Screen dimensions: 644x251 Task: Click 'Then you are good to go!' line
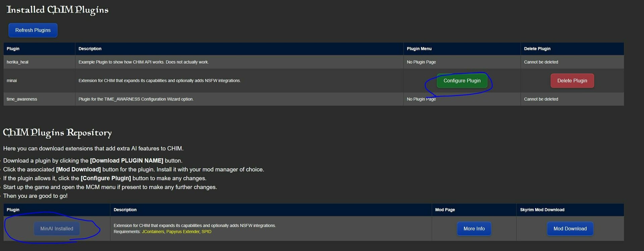(x=35, y=196)
